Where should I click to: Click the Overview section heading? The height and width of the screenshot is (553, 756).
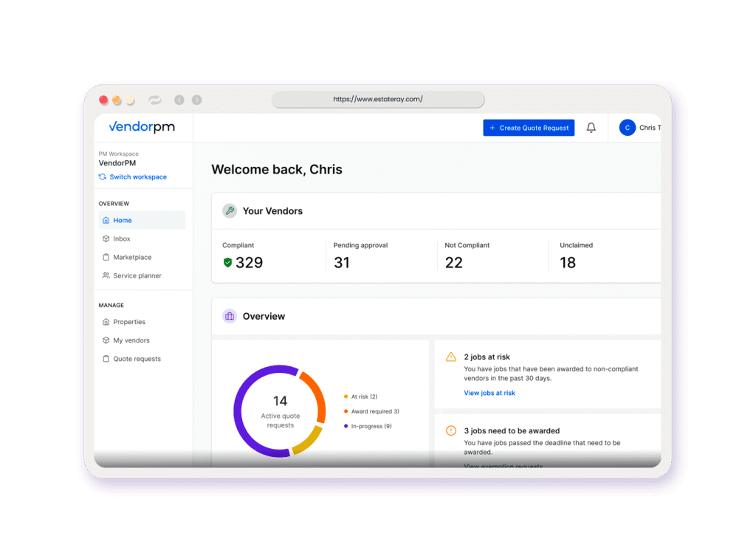(264, 316)
